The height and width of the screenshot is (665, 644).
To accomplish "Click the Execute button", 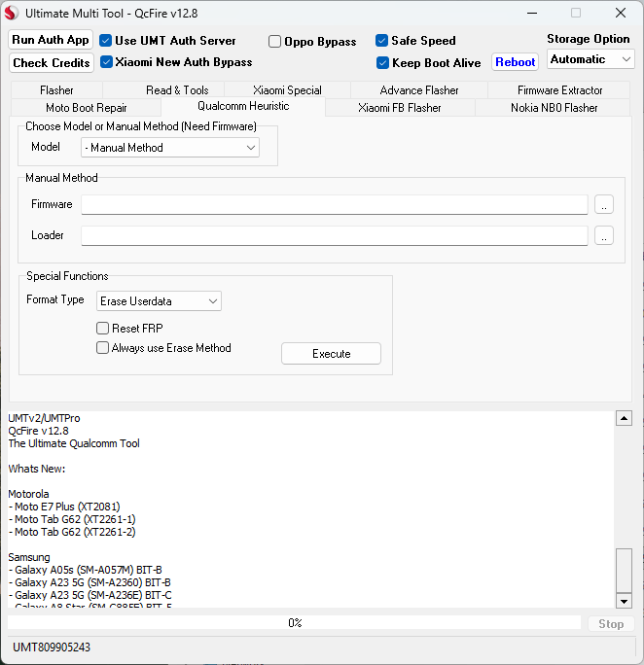I will (332, 354).
